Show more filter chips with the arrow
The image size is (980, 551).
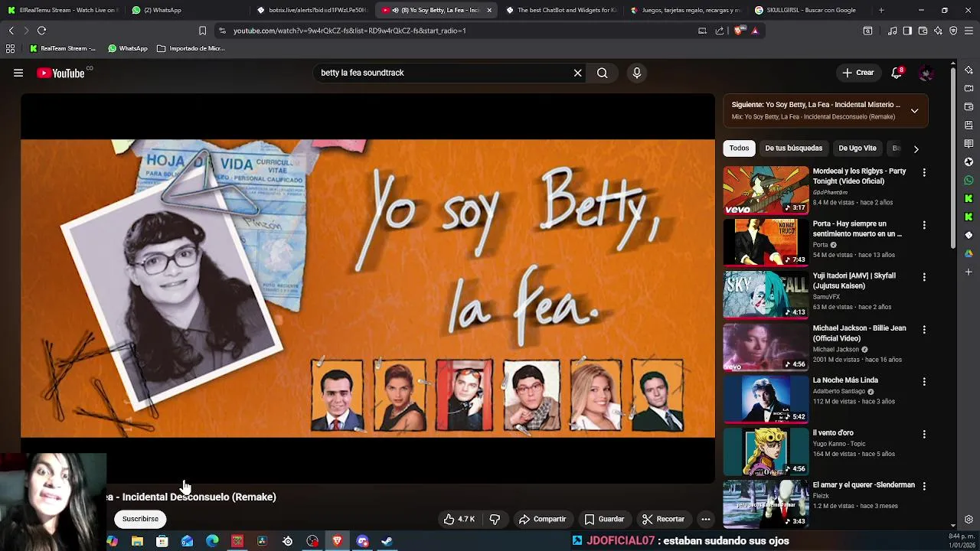coord(916,148)
